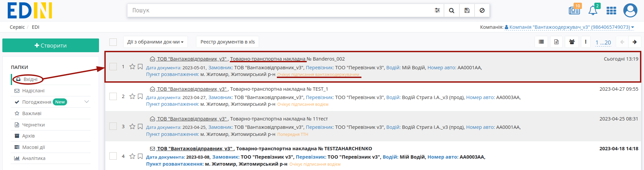This screenshot has height=170, width=644.
Task: Expand 'Дії з обраними док-ми' dropdown
Action: [155, 42]
